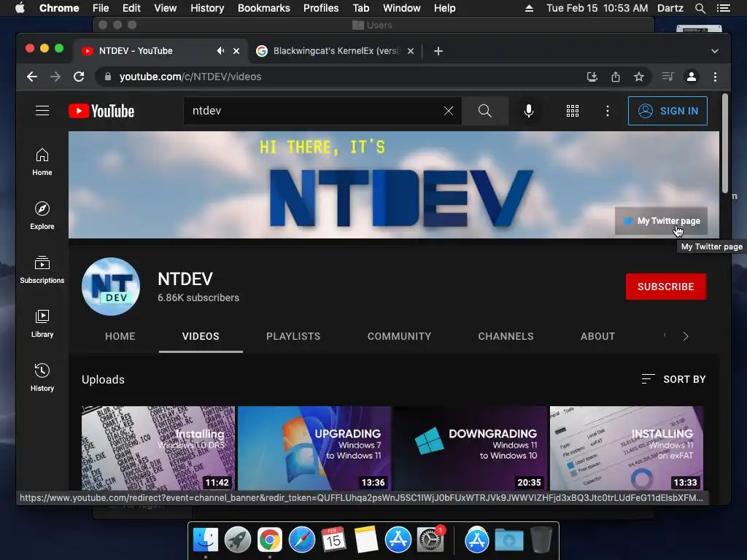This screenshot has width=747, height=560.
Task: Open Explore in the sidebar
Action: click(42, 216)
